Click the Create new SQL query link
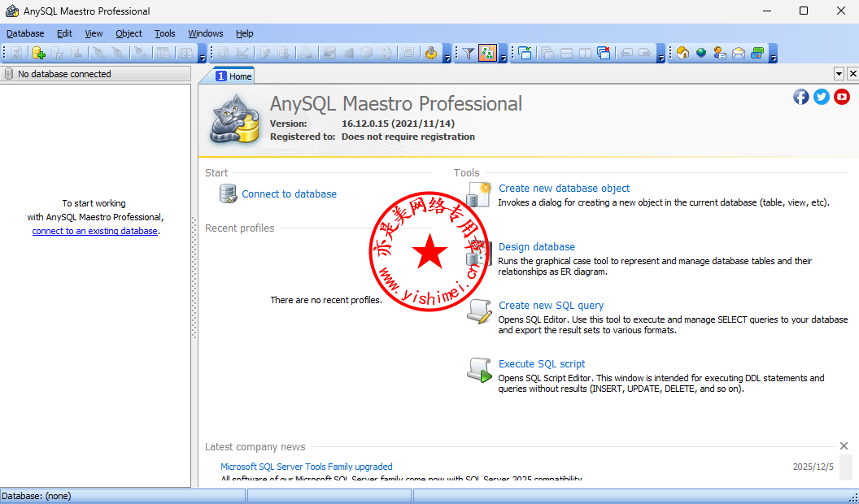The height and width of the screenshot is (504, 859). tap(551, 306)
